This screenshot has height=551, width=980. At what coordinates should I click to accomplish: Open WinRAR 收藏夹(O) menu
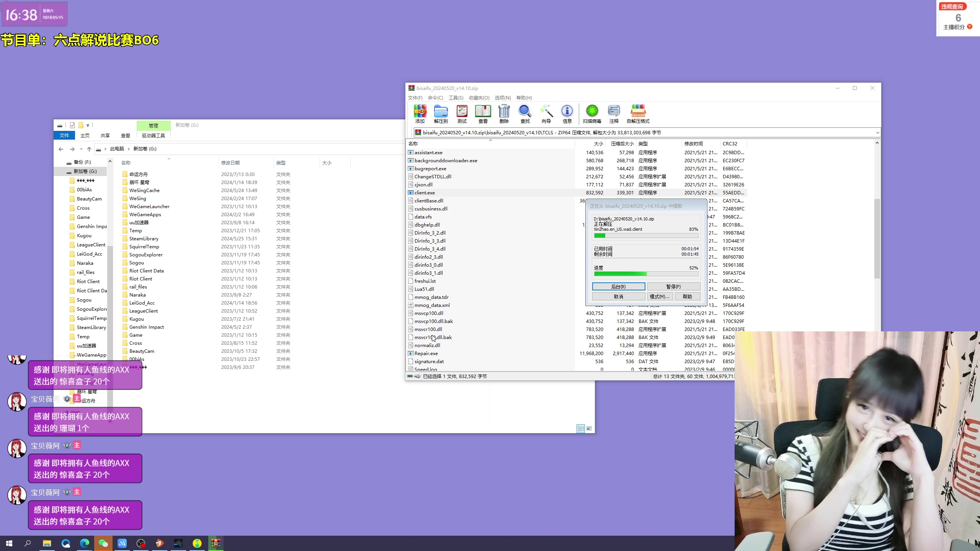pyautogui.click(x=479, y=98)
